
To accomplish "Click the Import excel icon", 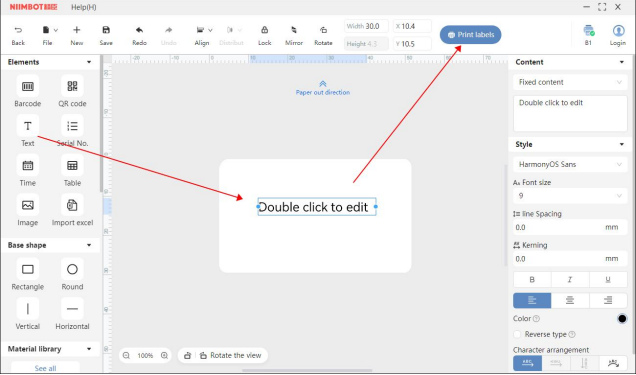I will [x=72, y=205].
